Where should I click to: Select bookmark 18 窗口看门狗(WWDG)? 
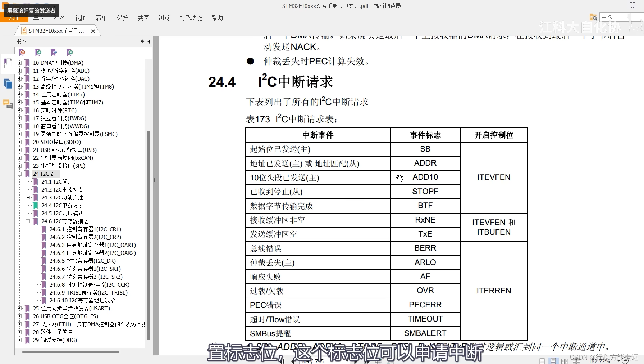tap(61, 126)
